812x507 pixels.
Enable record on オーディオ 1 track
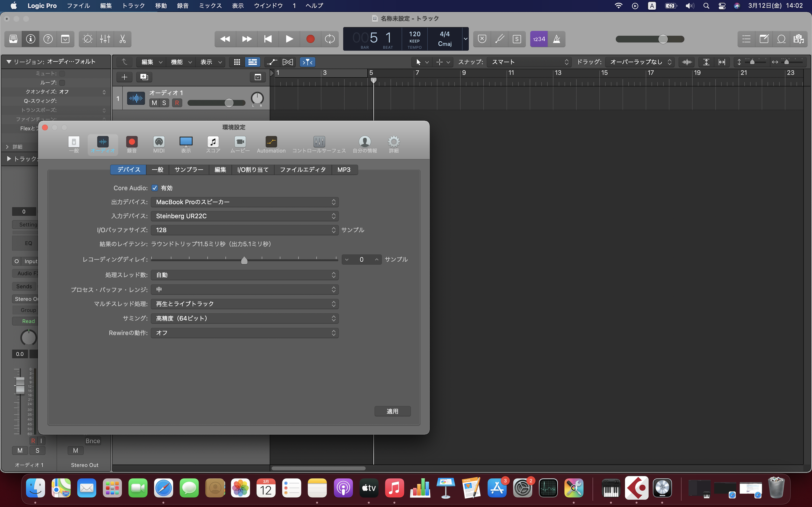(x=177, y=103)
